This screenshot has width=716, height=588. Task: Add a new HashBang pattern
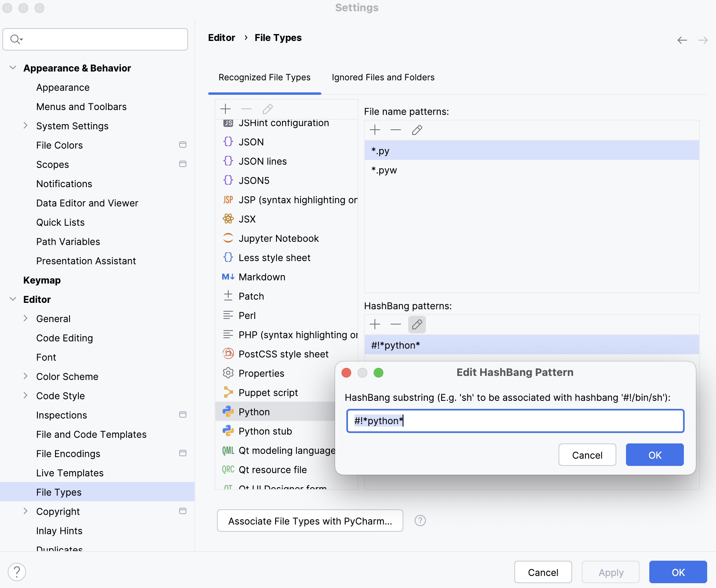375,324
